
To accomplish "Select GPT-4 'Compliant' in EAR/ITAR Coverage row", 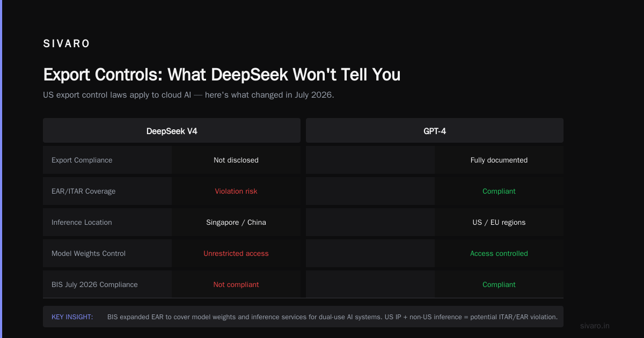I will (x=499, y=191).
